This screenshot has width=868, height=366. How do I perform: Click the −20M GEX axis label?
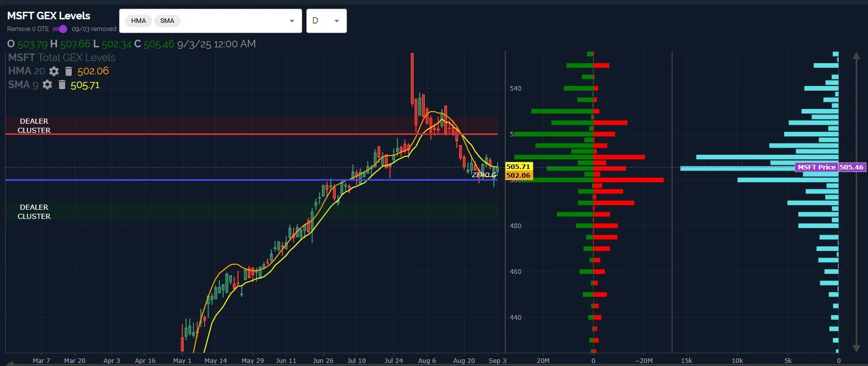(643, 360)
